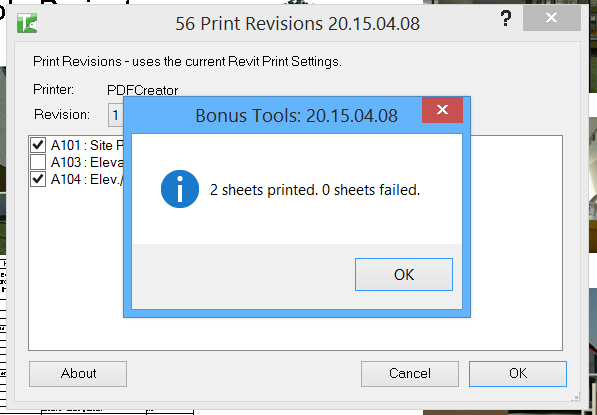Image resolution: width=597 pixels, height=415 pixels.
Task: Click the "56 Print Revisions 20.15.04.08" title bar
Action: (297, 24)
